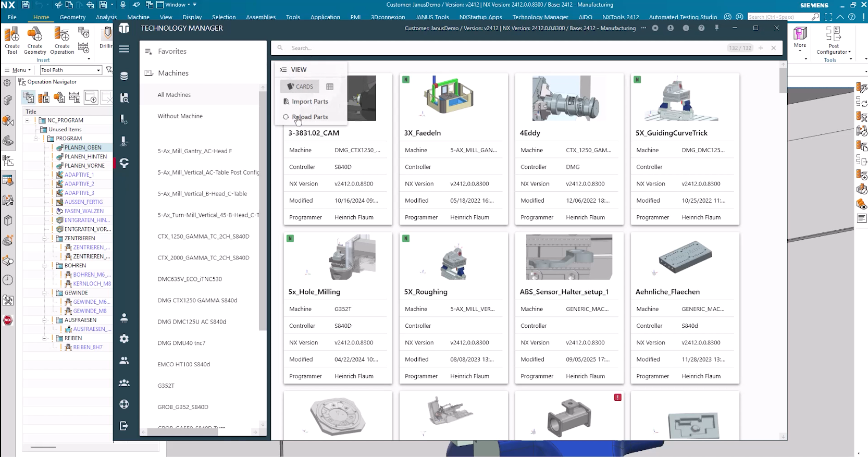Open Favorites in Technology Manager
Viewport: 868px width, 457px height.
tap(172, 52)
